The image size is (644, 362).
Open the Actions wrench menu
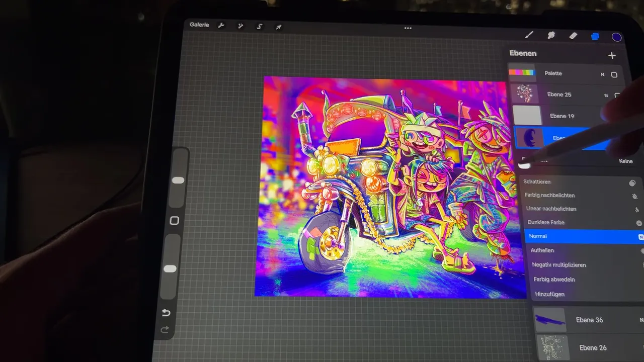tap(221, 25)
